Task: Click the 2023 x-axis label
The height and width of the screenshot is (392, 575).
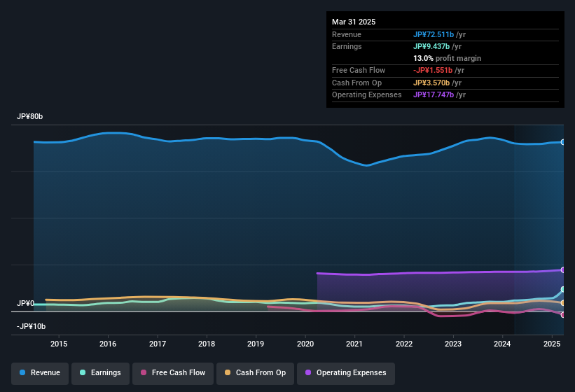Action: click(453, 344)
